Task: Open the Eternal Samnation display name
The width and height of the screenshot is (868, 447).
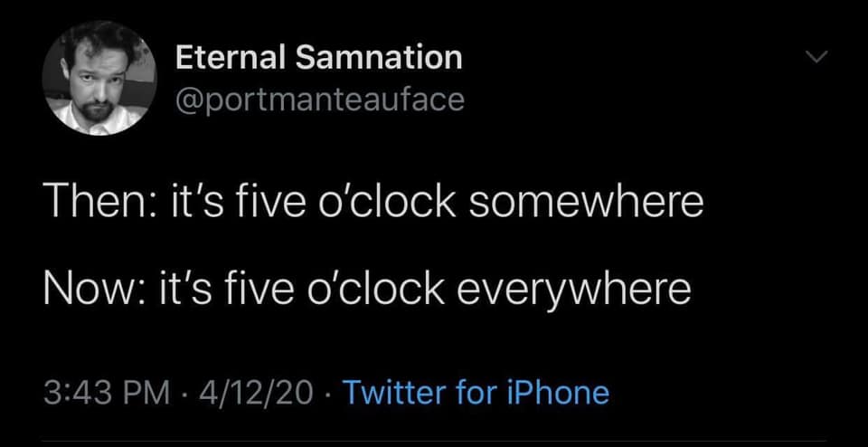Action: coord(318,59)
